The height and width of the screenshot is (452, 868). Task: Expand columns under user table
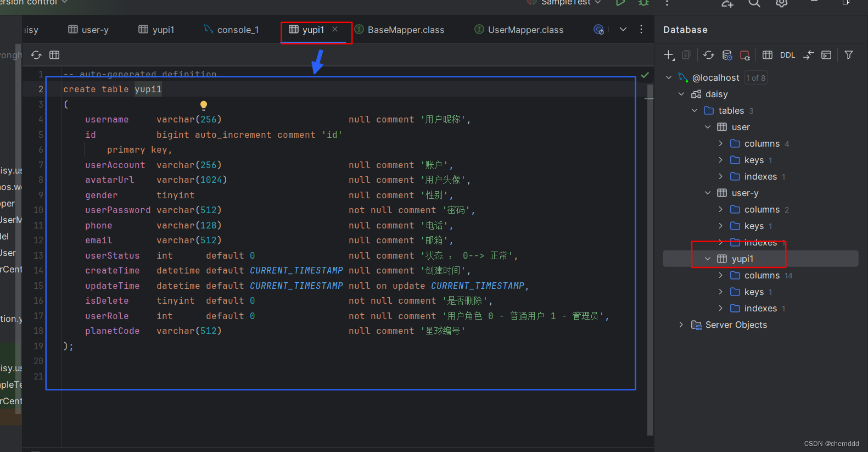[x=720, y=143]
